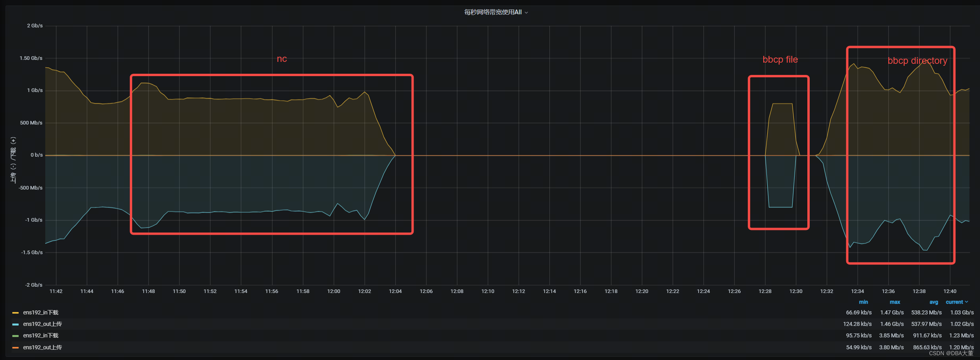Click the 12:16 time axis label

pos(580,291)
